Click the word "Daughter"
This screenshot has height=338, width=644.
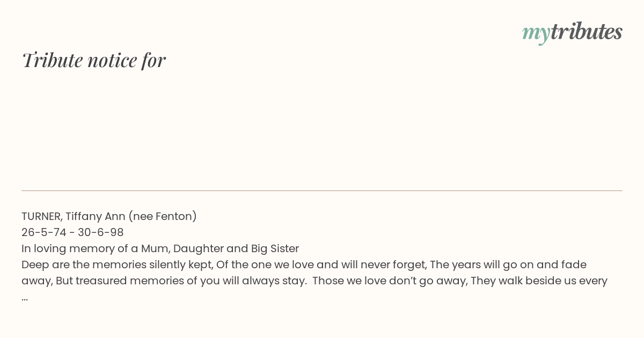pyautogui.click(x=202, y=248)
